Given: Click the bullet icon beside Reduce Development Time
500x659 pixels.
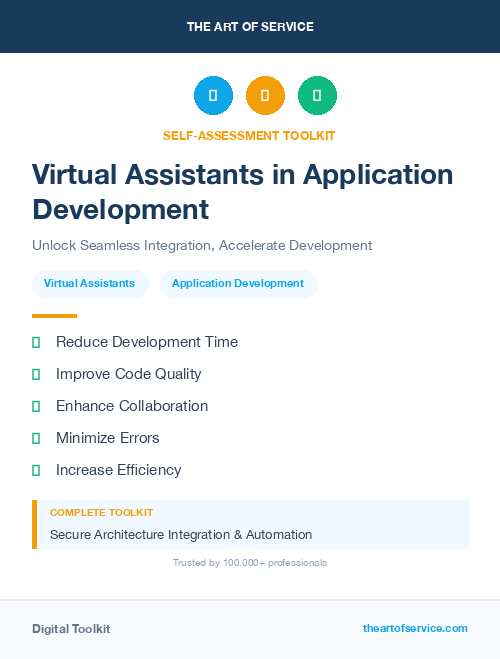Looking at the screenshot, I should point(36,343).
